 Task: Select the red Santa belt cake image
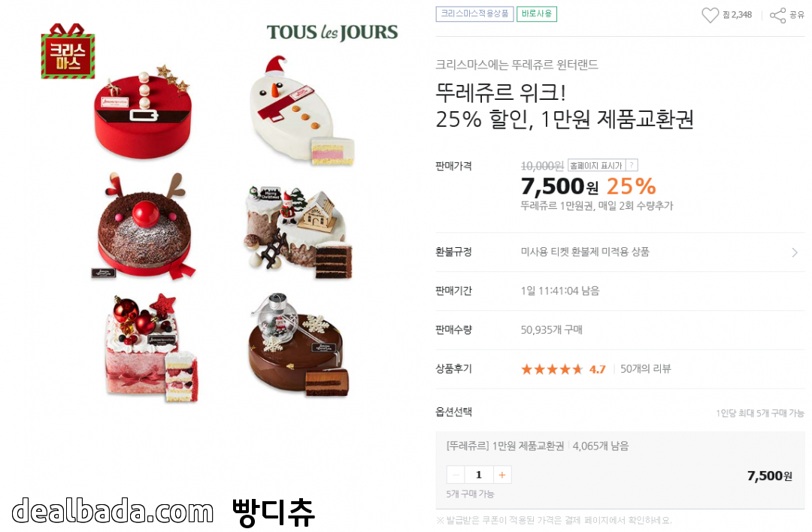[142, 112]
